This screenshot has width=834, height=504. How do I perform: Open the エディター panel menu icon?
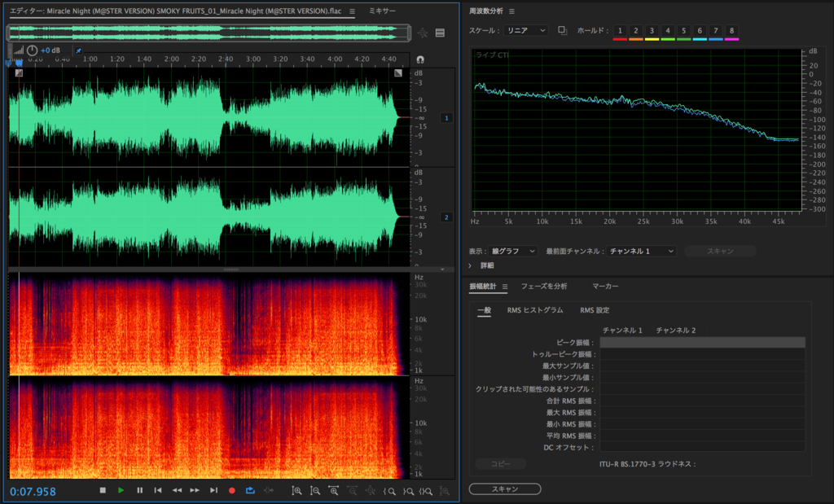coord(352,11)
